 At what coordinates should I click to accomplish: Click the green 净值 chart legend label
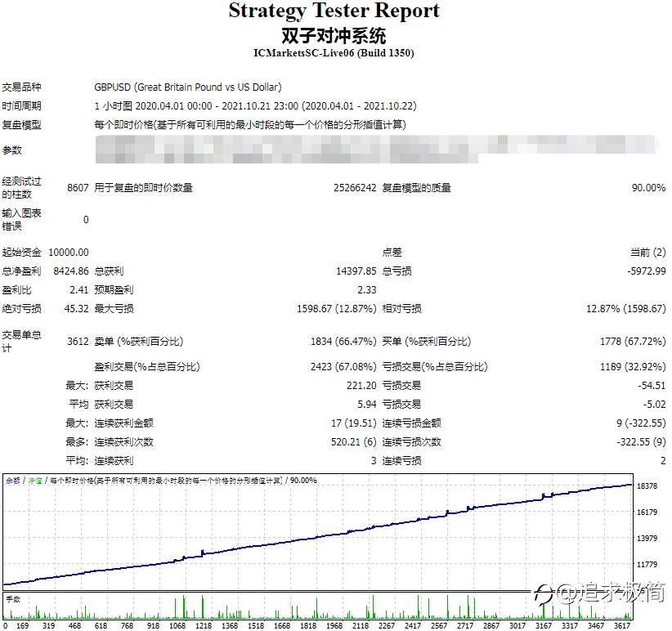tap(35, 481)
